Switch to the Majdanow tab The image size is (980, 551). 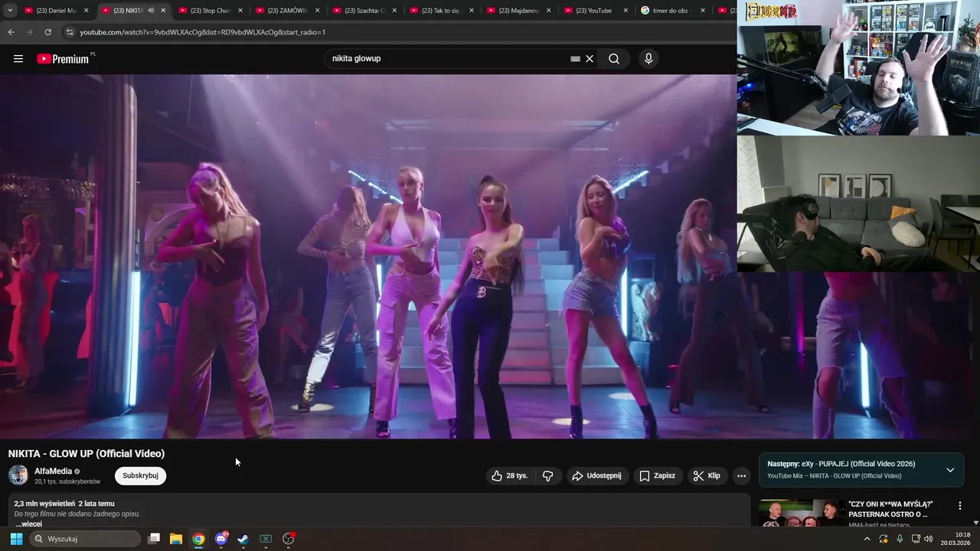519,11
